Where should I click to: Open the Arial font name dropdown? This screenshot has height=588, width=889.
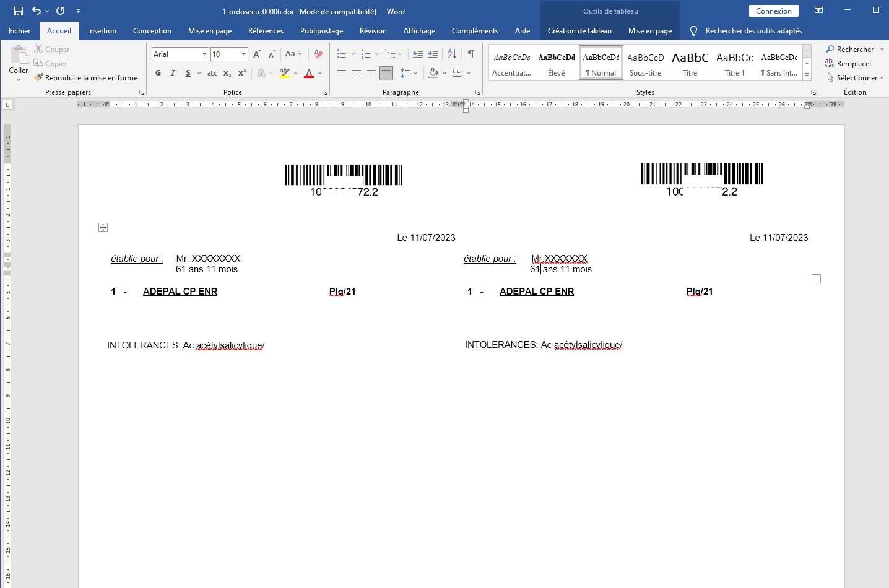pyautogui.click(x=204, y=54)
